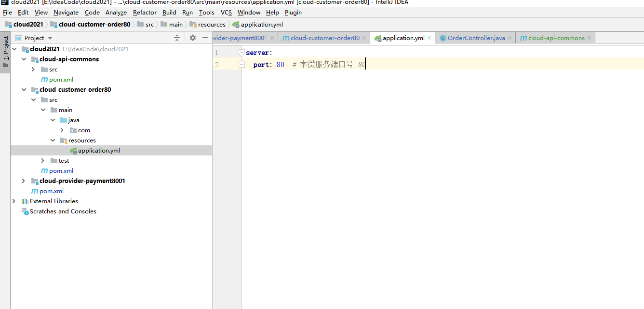The height and width of the screenshot is (309, 644).
Task: Open the Edit menu
Action: coord(23,13)
